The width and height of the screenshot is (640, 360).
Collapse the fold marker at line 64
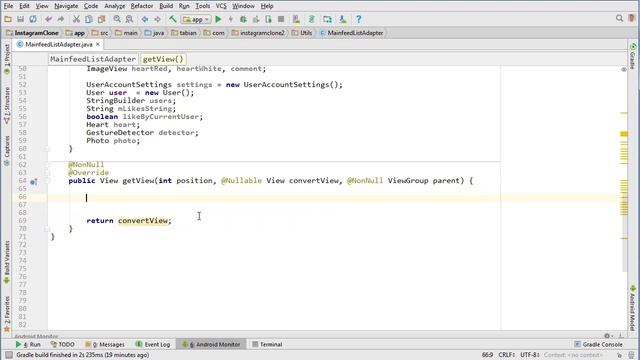tap(47, 180)
